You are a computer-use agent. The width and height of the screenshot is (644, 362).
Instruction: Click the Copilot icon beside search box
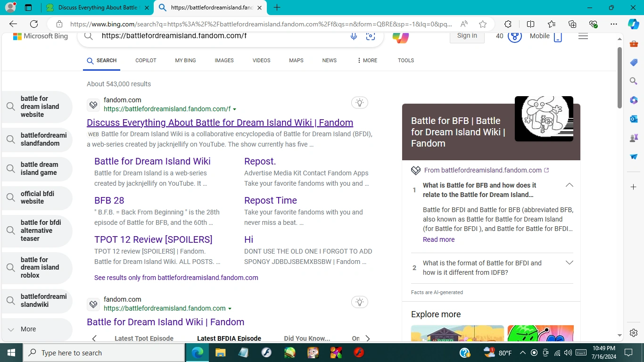click(x=400, y=37)
